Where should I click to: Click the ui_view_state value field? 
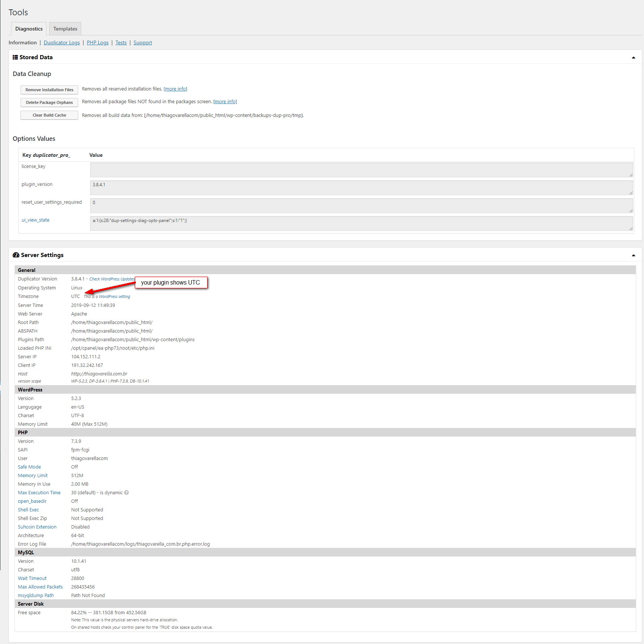[362, 223]
